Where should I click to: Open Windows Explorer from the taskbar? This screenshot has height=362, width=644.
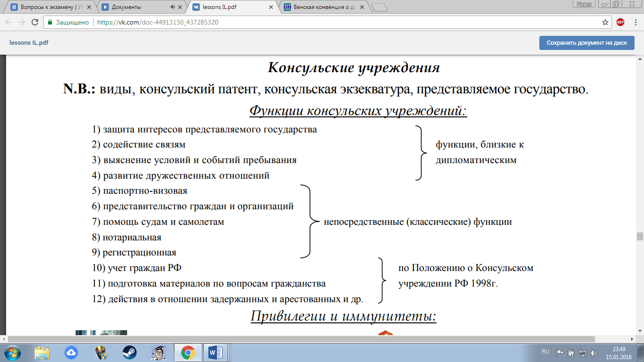point(41,353)
